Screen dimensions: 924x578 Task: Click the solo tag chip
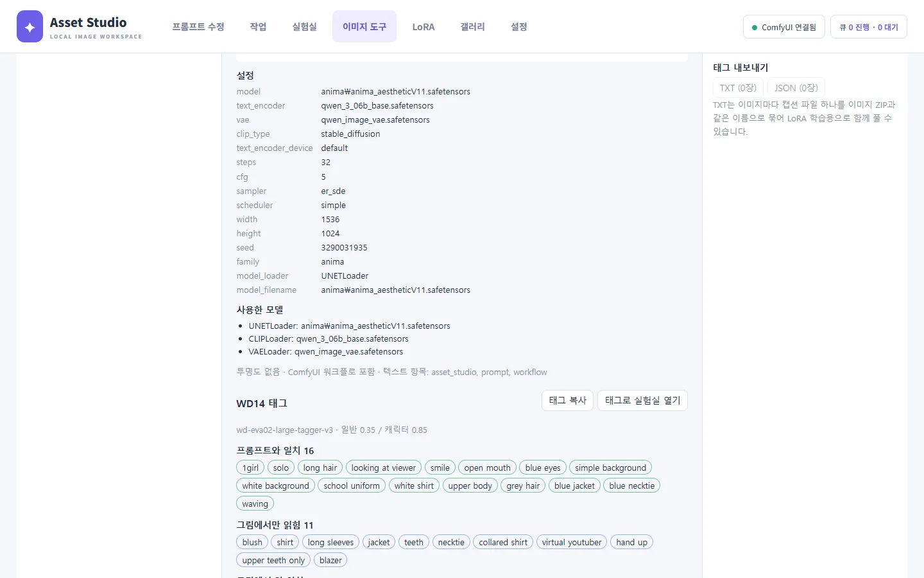tap(281, 468)
